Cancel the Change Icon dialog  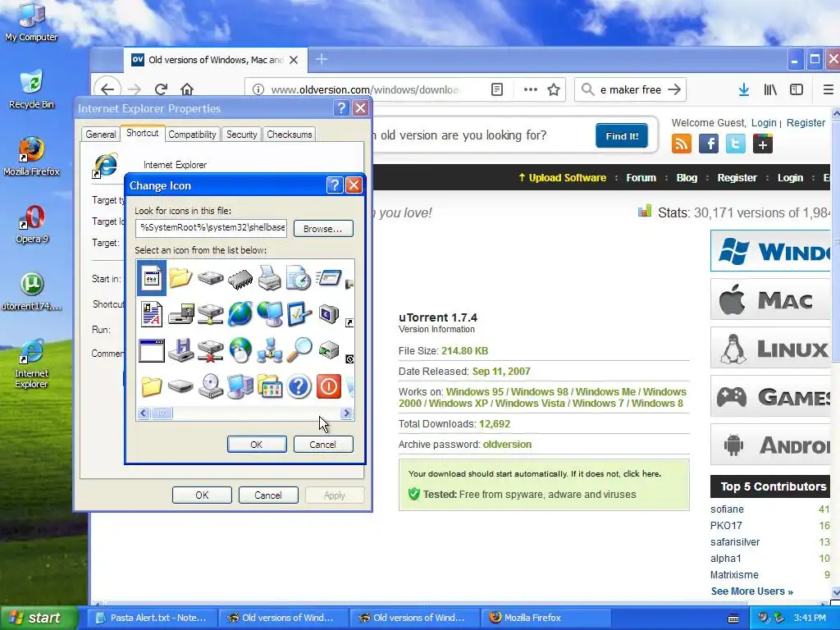tap(322, 445)
